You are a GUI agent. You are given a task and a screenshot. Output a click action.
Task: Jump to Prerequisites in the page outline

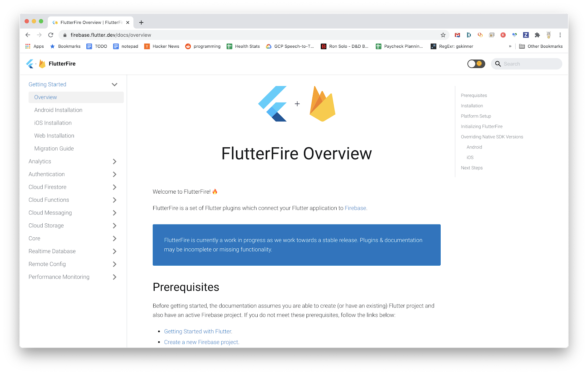pos(474,96)
